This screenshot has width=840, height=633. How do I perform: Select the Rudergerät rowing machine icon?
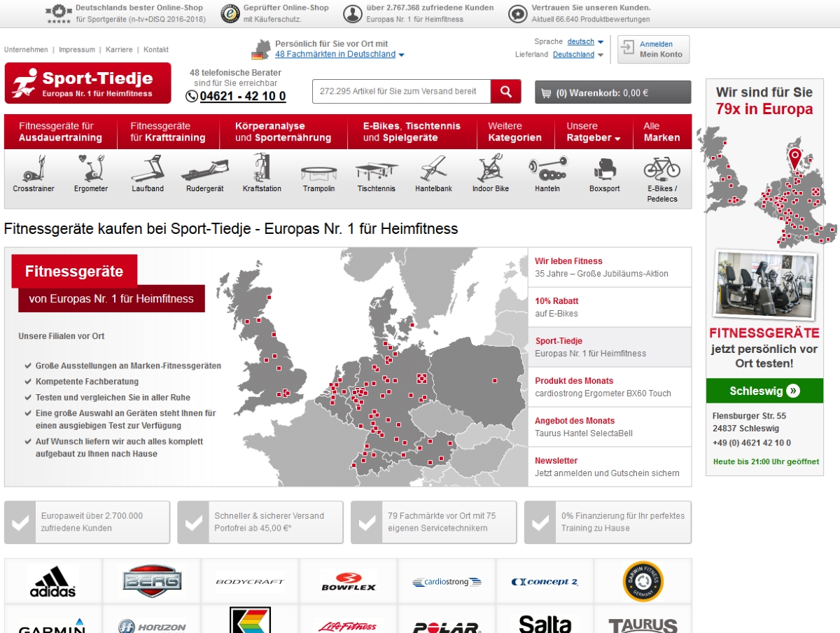pos(204,169)
